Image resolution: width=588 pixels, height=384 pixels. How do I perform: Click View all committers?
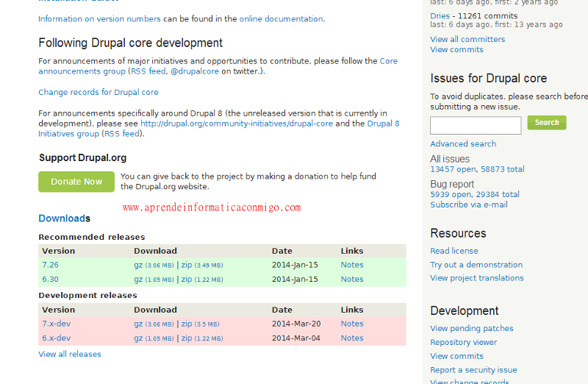(x=467, y=40)
